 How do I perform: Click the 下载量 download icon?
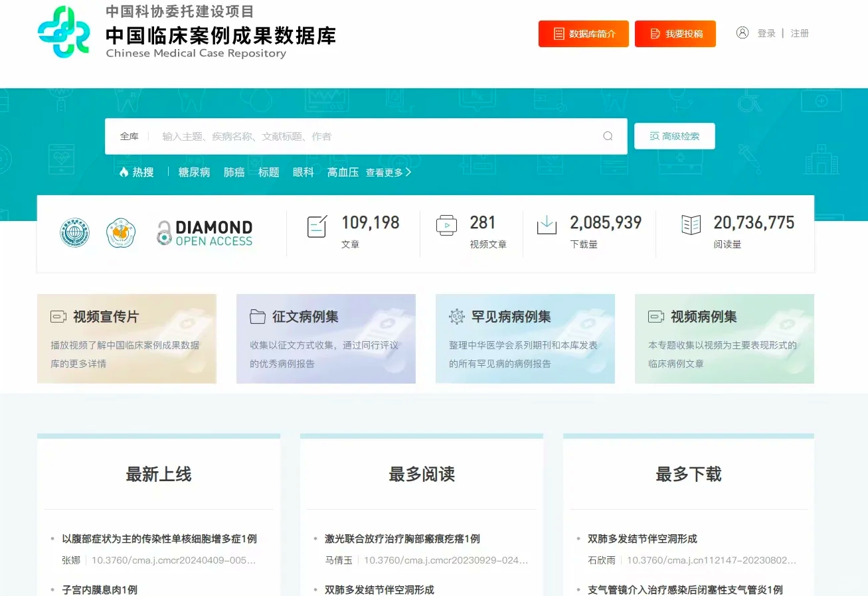click(546, 225)
